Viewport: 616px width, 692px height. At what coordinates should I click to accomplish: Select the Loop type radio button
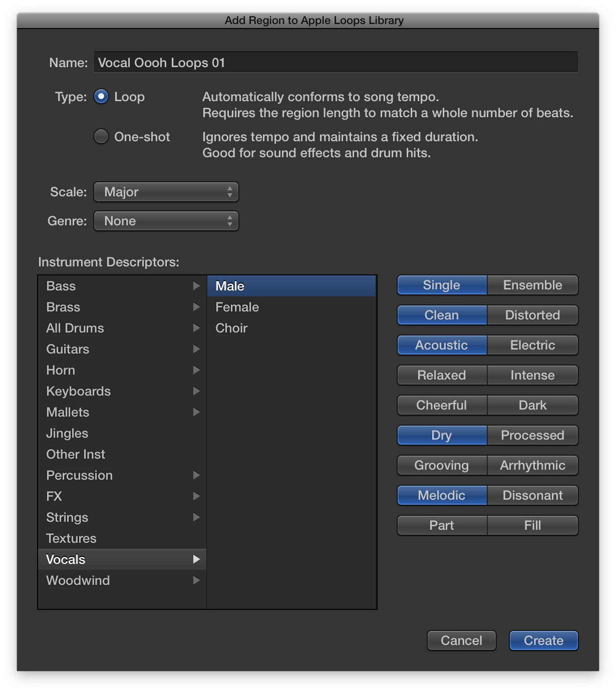pos(101,97)
